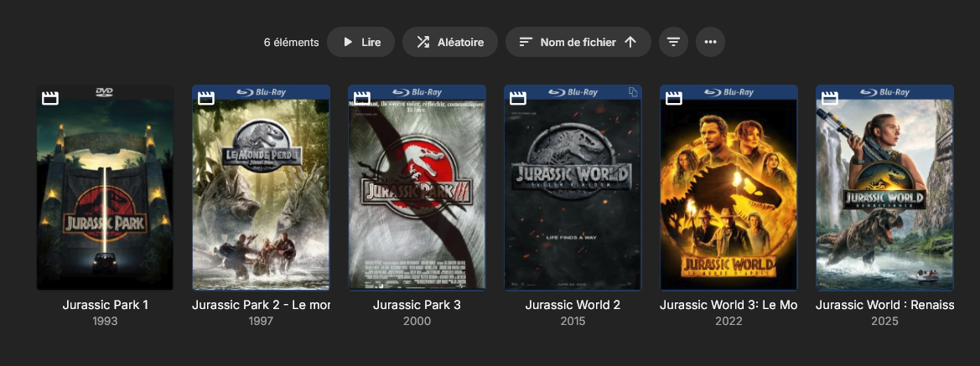Click the Jurassic Park 1 title link

click(x=105, y=305)
